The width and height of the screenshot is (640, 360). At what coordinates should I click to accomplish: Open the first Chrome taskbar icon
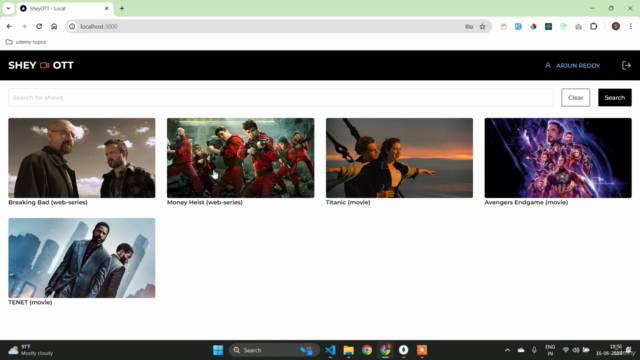[367, 350]
